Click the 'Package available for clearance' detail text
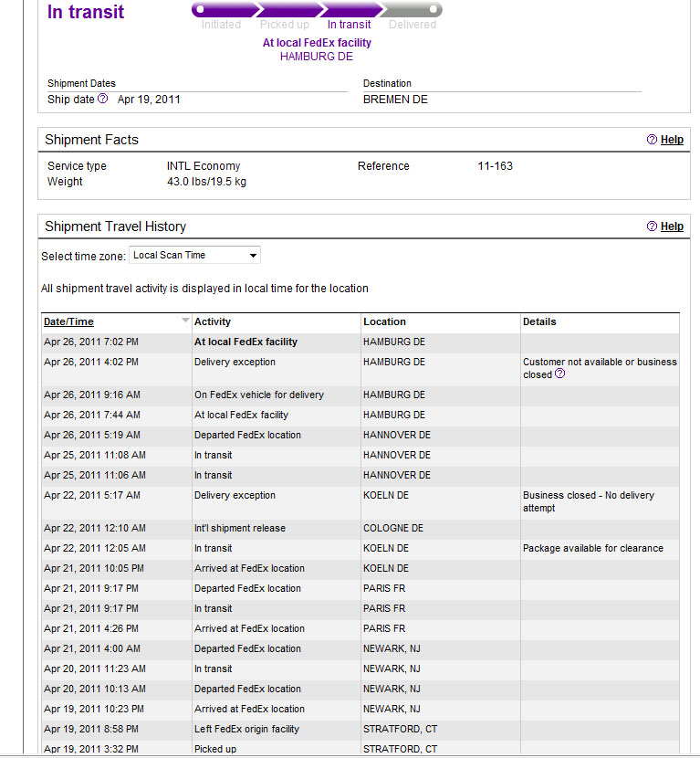This screenshot has width=700, height=758. tap(592, 549)
